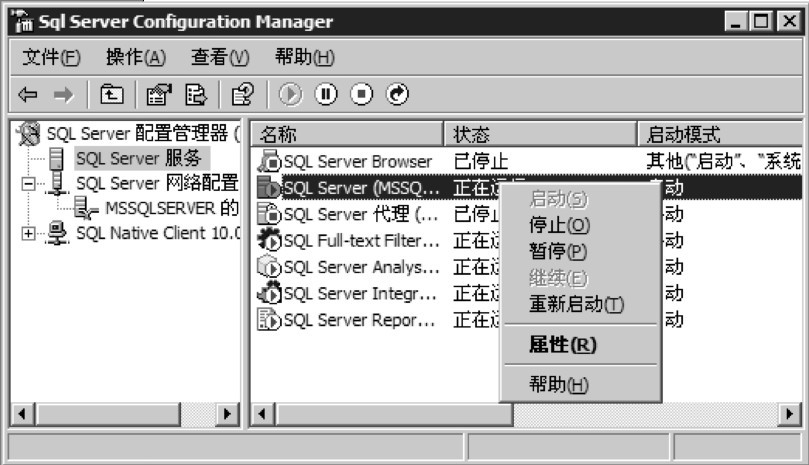Viewport: 809px width, 465px height.
Task: Open the 帮助(H) menu in menu bar
Action: tap(304, 57)
